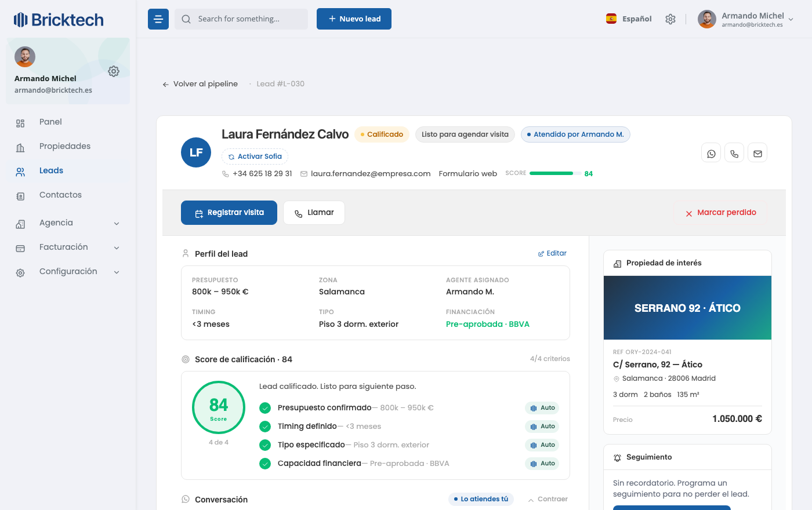Open user account dropdown chevron
The image size is (812, 510).
coord(791,20)
